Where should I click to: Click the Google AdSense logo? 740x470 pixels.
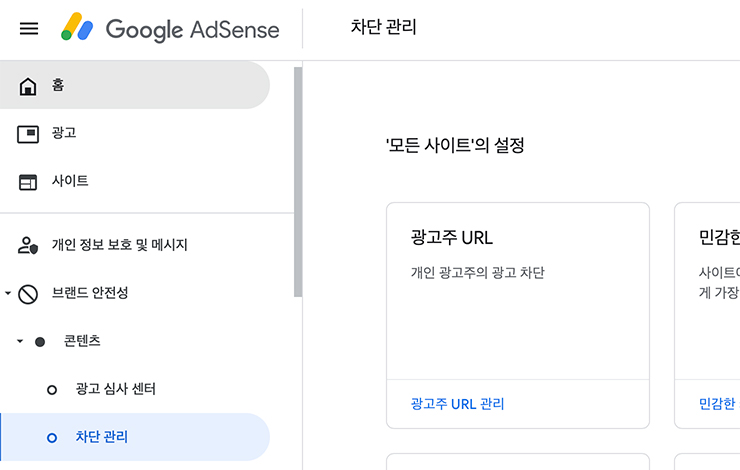(170, 29)
